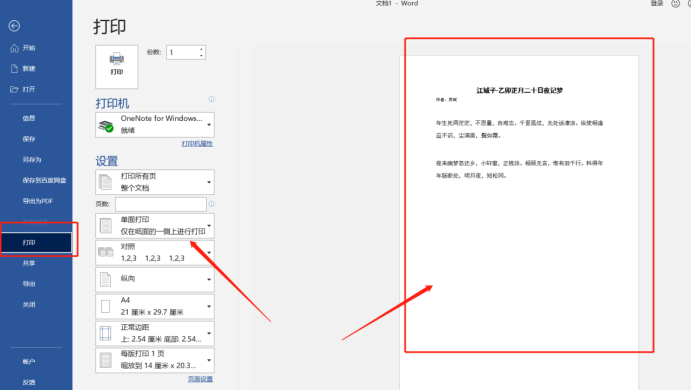Viewport: 691px width, 390px height.
Task: Click the home icon beside 开始
Action: pyautogui.click(x=15, y=48)
